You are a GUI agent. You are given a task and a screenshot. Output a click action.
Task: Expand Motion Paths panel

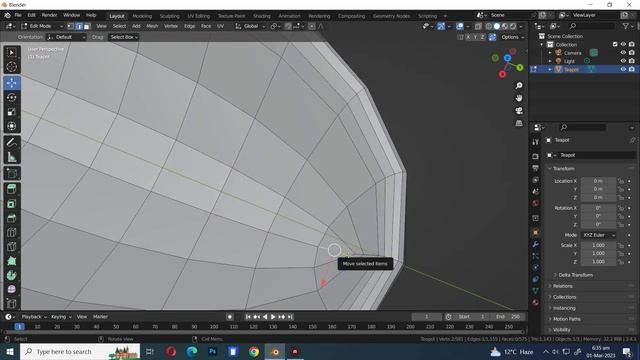click(567, 319)
